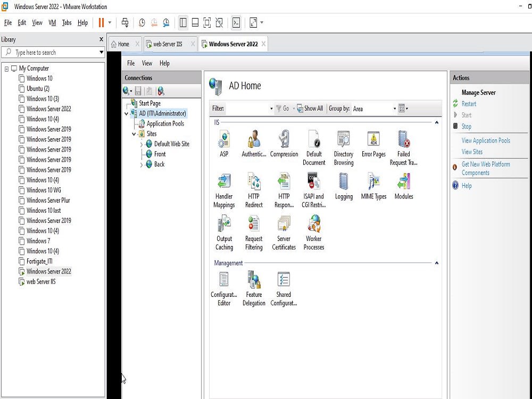Open the ASP feature settings
Image resolution: width=532 pixels, height=399 pixels.
coord(223,142)
